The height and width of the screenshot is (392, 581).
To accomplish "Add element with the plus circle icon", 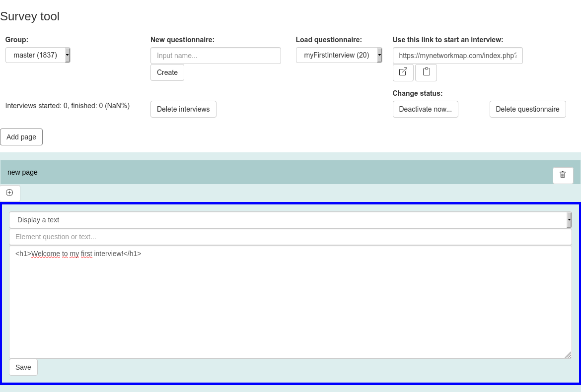I will pyautogui.click(x=9, y=193).
